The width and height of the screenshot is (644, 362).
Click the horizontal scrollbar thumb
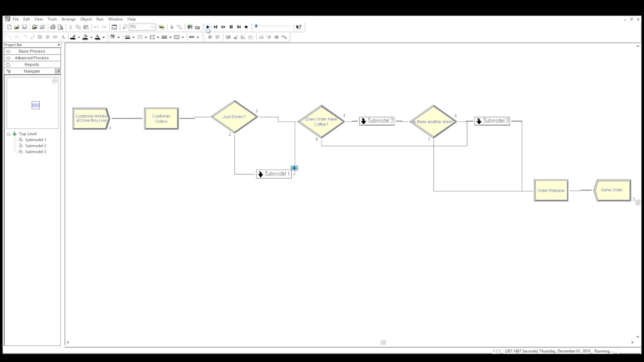(383, 342)
